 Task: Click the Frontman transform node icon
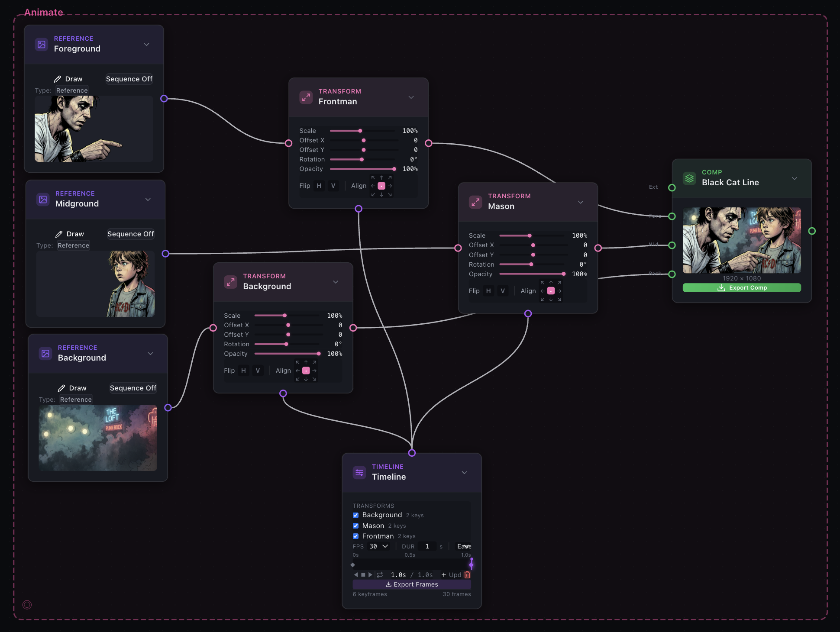(306, 97)
